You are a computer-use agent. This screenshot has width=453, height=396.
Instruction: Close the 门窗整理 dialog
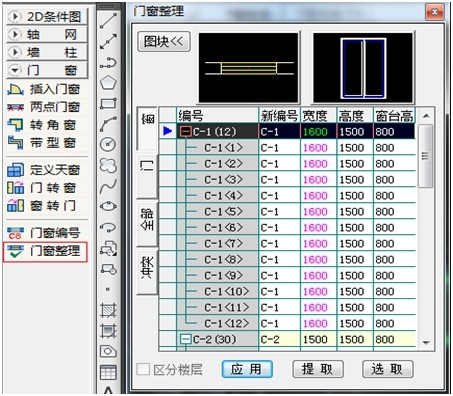pos(435,12)
